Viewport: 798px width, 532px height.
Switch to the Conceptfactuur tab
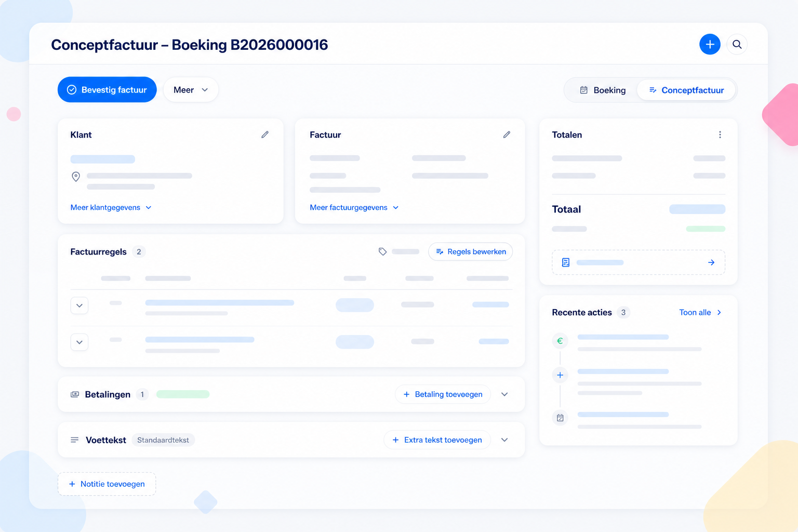coord(686,90)
